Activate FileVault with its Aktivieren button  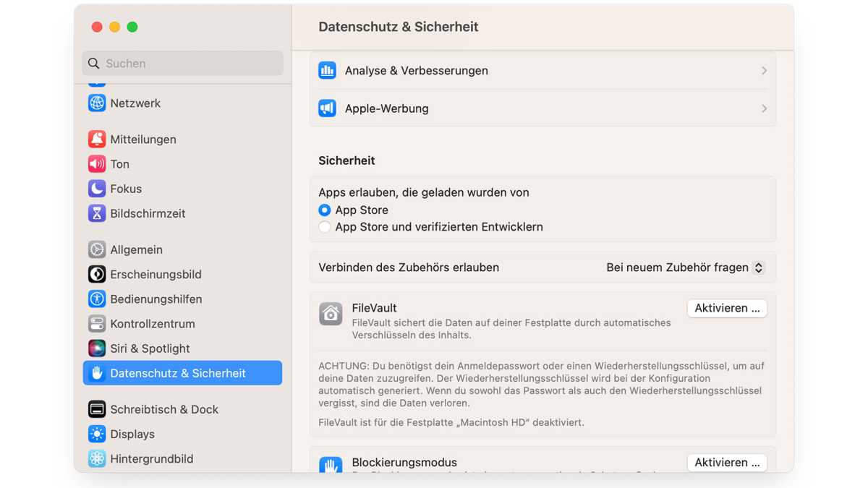click(727, 308)
